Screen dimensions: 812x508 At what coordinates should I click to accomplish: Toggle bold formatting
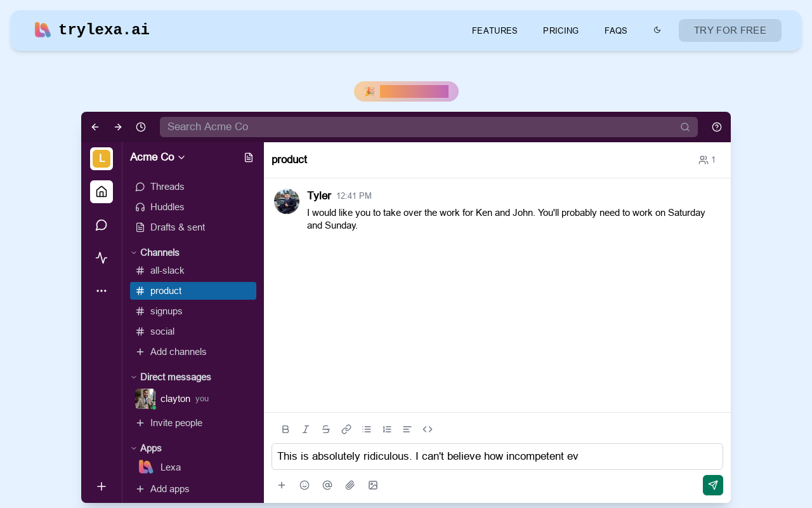pos(285,429)
